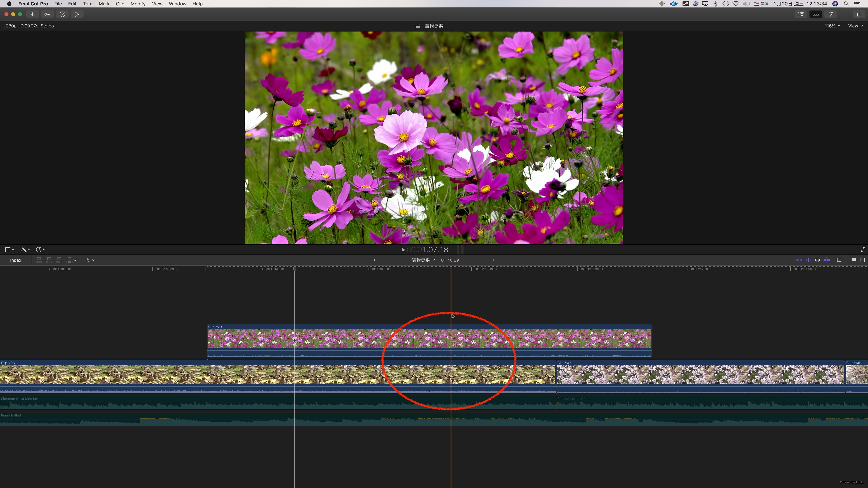The image size is (868, 488).
Task: Open the Trim menu
Action: coord(87,4)
